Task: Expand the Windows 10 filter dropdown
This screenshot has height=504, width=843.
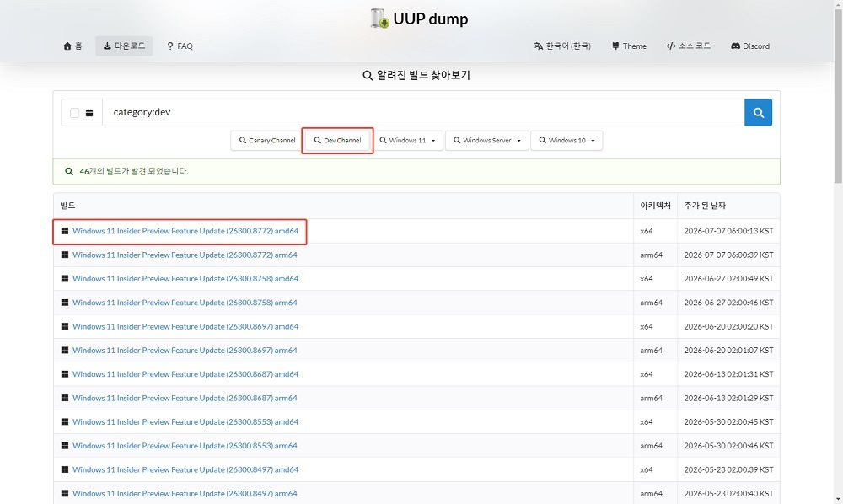Action: tap(566, 140)
